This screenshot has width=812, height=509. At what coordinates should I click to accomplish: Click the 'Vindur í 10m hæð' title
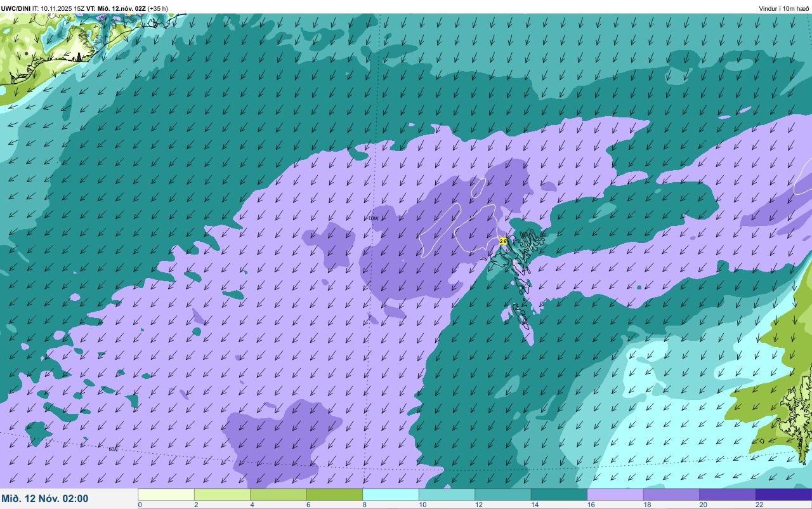(x=784, y=8)
